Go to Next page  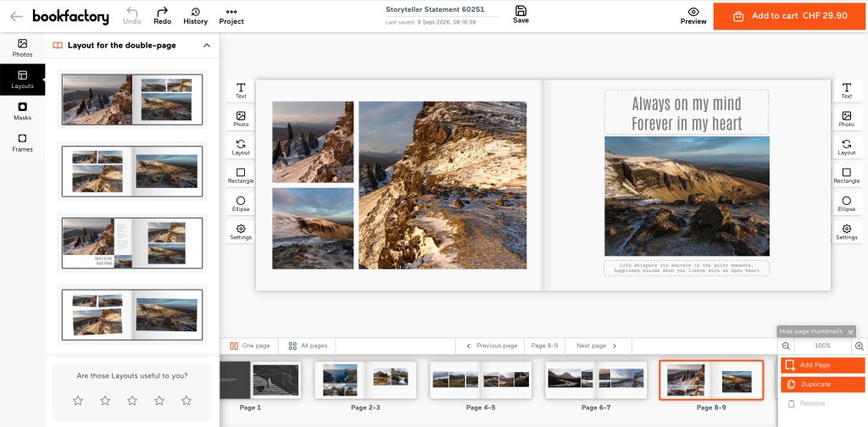596,346
